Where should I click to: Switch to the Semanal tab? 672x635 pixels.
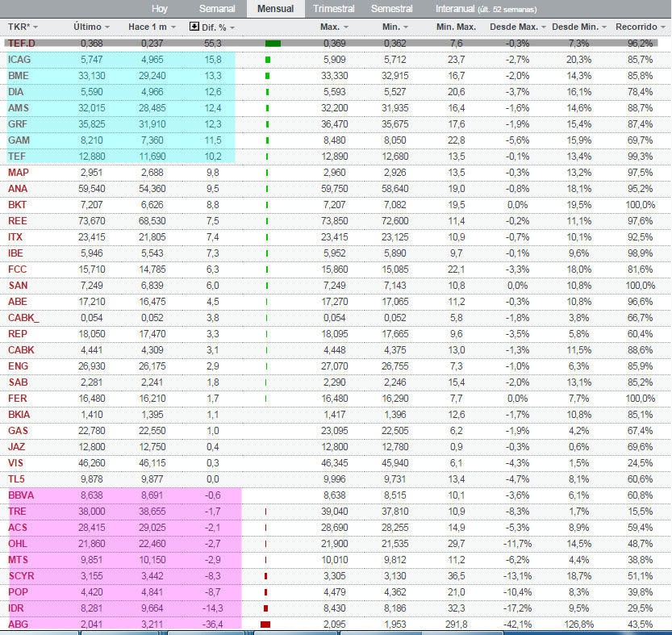pyautogui.click(x=218, y=9)
